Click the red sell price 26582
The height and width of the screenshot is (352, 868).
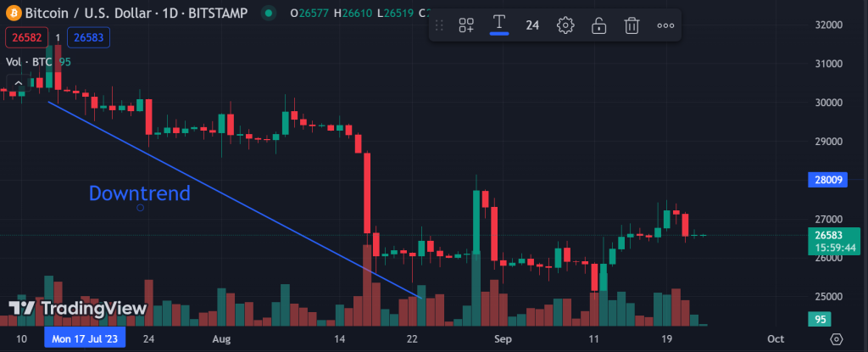point(26,37)
